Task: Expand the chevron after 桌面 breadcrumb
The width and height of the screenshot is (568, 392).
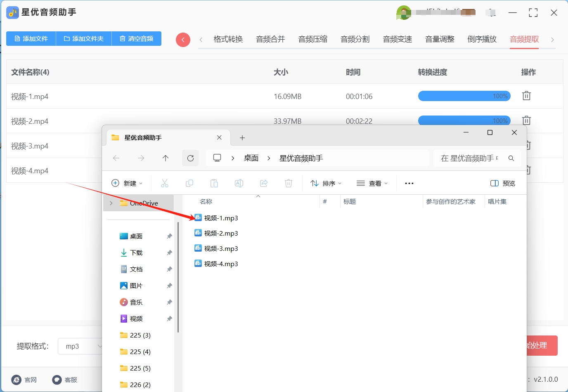Action: coord(269,158)
